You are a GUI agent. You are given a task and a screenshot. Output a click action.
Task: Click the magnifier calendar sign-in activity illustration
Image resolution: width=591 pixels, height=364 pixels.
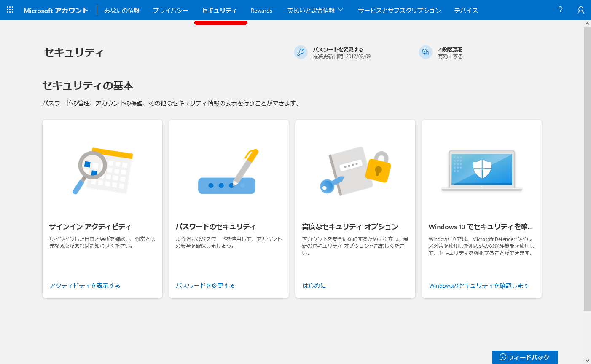pyautogui.click(x=102, y=171)
